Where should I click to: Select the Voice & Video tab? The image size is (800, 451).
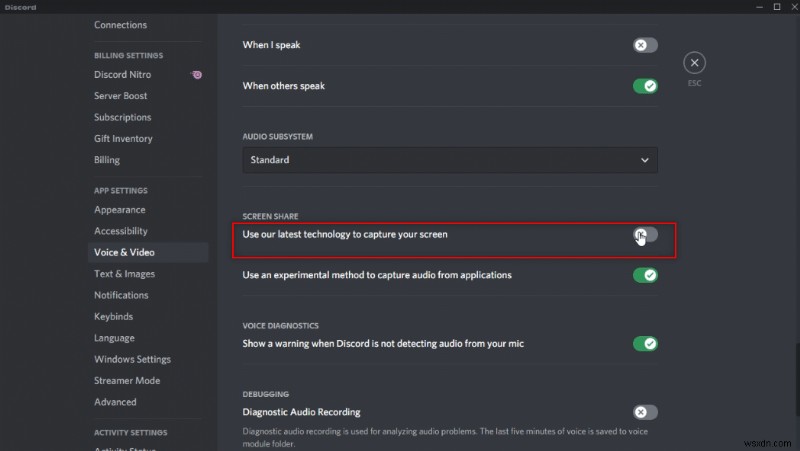pyautogui.click(x=124, y=253)
